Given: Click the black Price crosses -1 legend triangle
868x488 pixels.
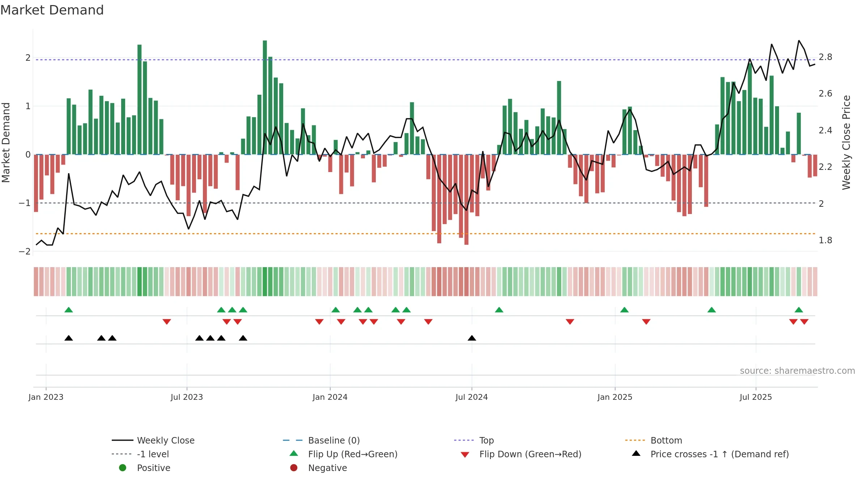Looking at the screenshot, I should pyautogui.click(x=636, y=453).
